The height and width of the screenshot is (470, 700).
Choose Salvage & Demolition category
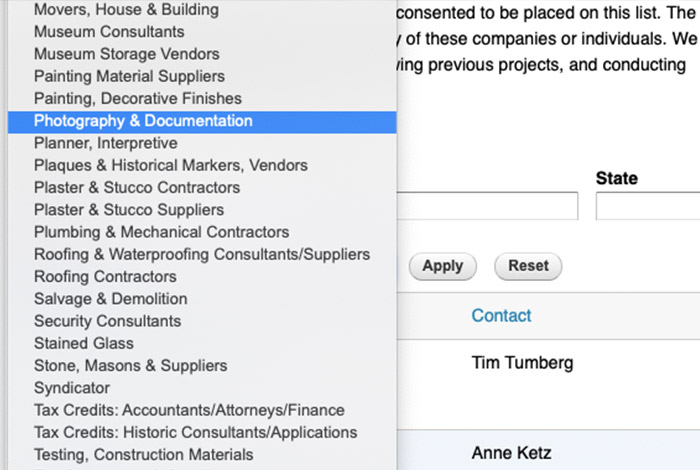(110, 299)
